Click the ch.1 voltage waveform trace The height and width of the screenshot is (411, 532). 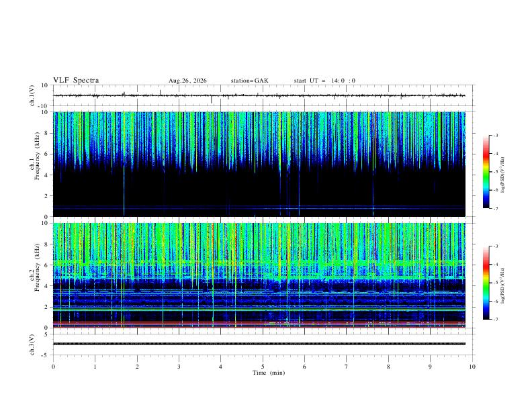pyautogui.click(x=259, y=95)
